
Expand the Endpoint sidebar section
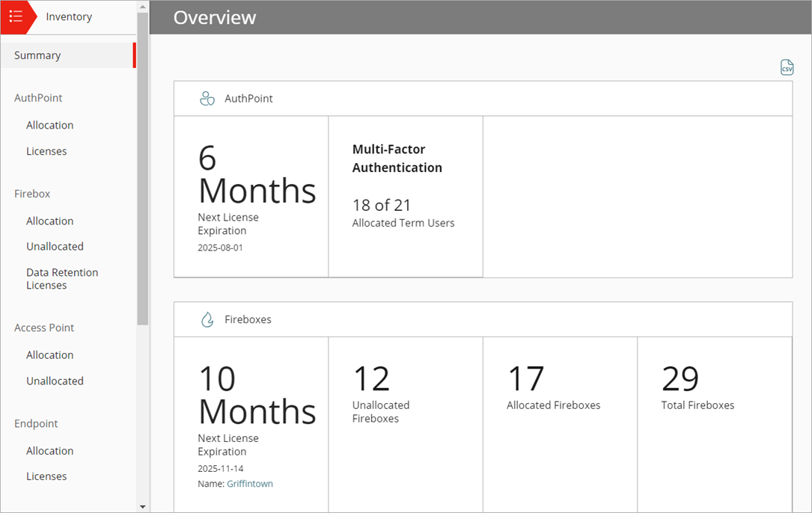pos(35,423)
